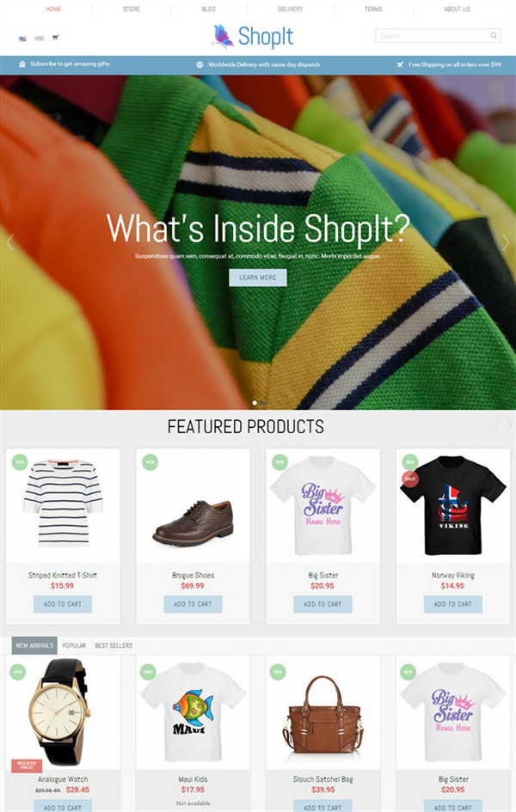Open the USD currency selector
This screenshot has width=516, height=812.
click(39, 39)
